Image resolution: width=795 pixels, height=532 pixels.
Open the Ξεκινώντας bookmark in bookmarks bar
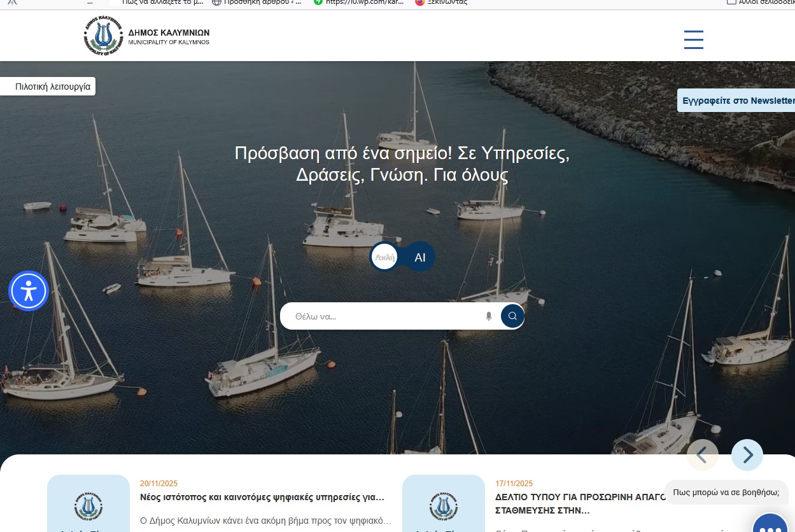click(442, 3)
